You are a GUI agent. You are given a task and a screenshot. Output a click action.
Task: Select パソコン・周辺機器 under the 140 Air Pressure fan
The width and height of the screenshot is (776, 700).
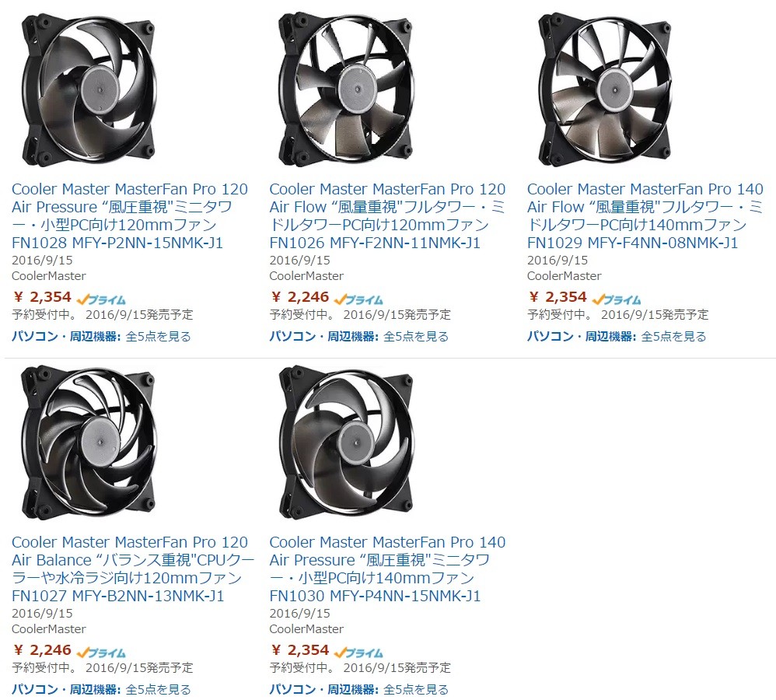323,689
